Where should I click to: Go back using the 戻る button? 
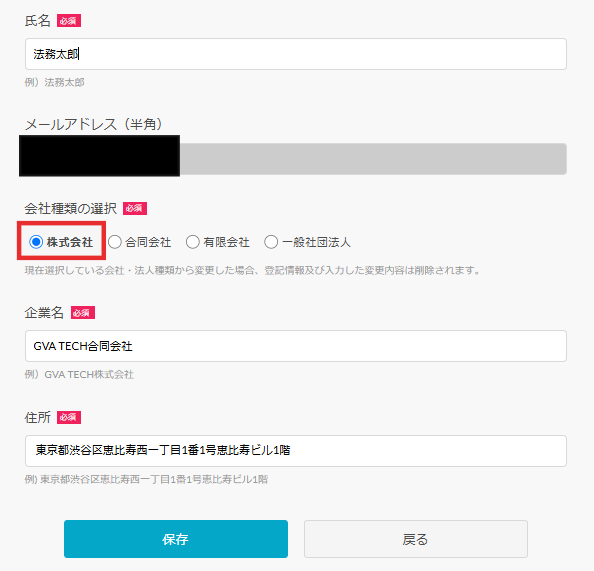[416, 539]
